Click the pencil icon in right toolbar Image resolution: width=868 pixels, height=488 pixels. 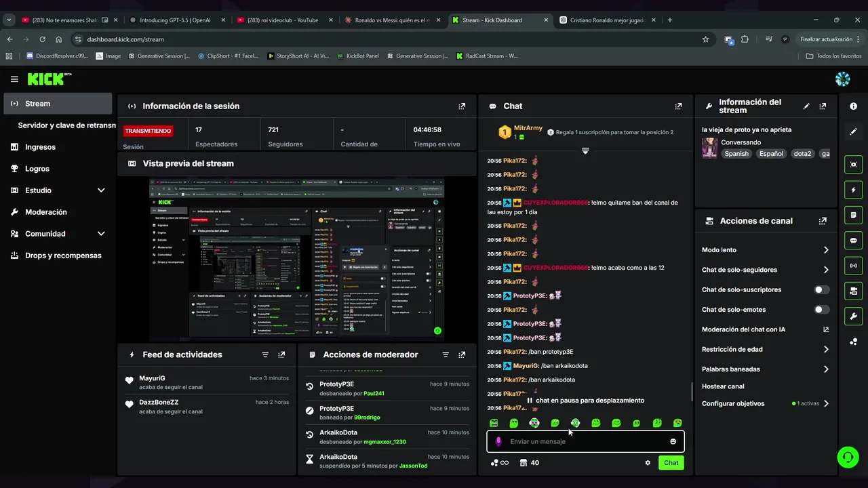point(853,131)
